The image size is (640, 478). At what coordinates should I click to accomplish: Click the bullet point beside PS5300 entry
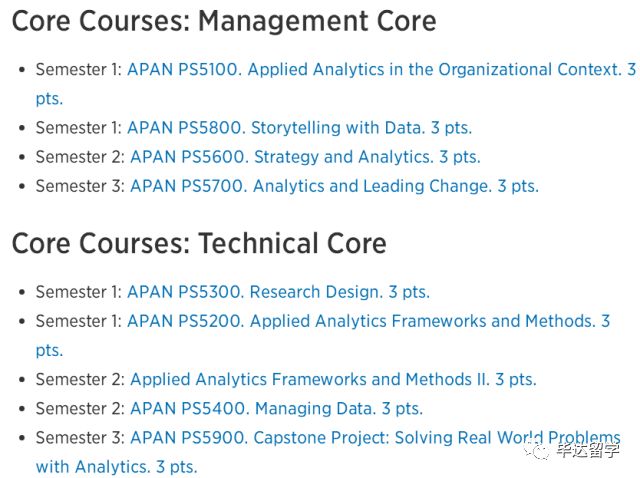point(22,293)
